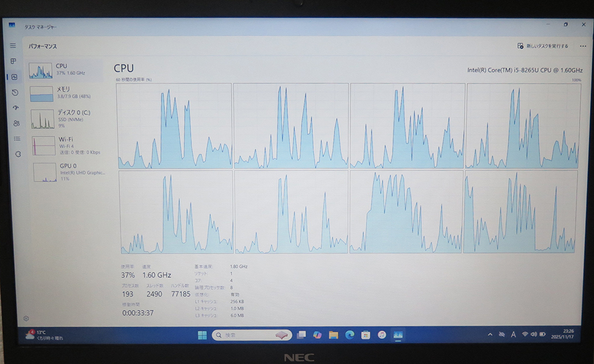Open Microsoft Edge from the taskbar
594x364 pixels.
coord(350,335)
